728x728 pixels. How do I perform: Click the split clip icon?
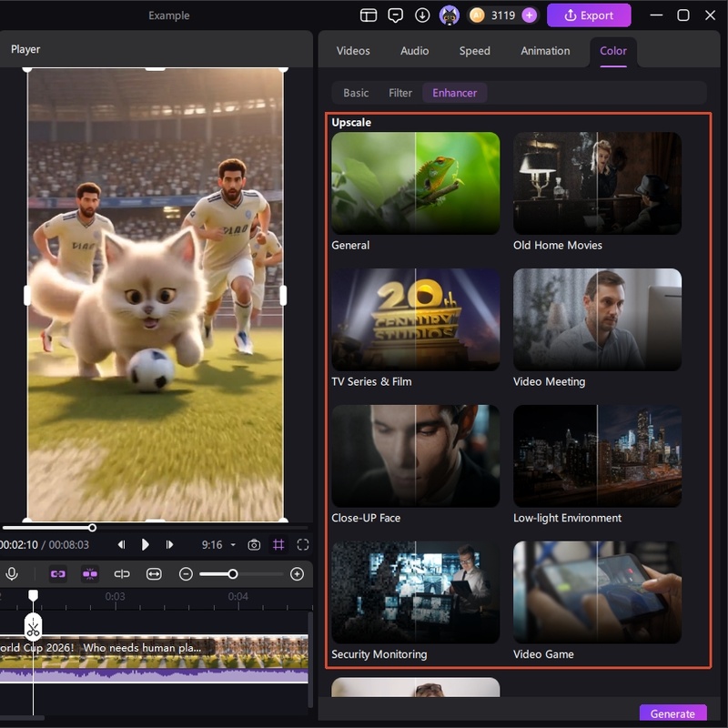coord(122,574)
